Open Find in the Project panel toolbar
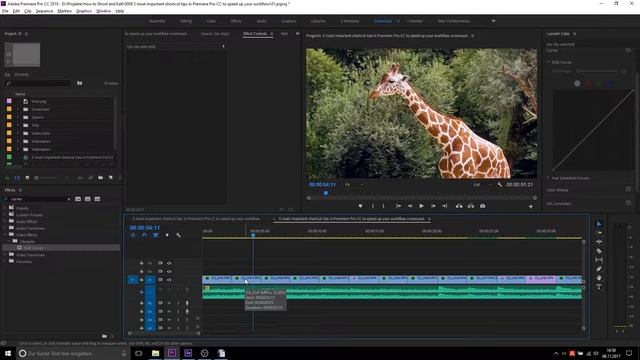The height and width of the screenshot is (360, 640). (x=90, y=178)
